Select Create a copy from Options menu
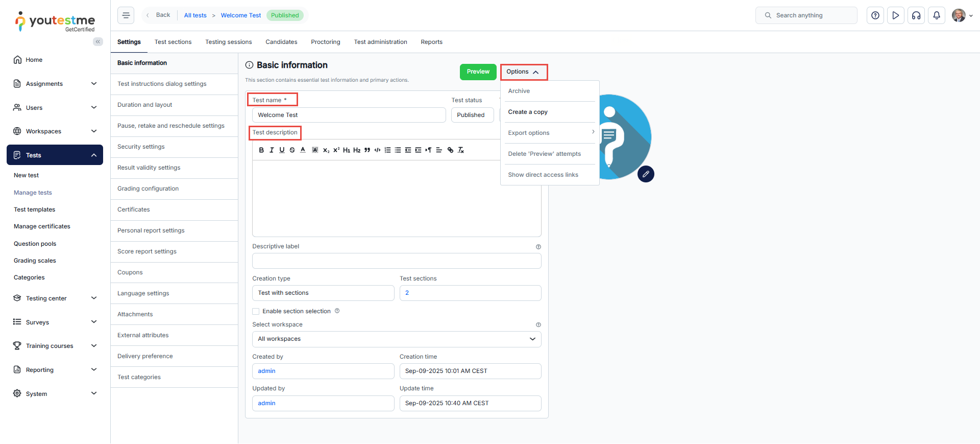The width and height of the screenshot is (980, 444). pyautogui.click(x=528, y=112)
